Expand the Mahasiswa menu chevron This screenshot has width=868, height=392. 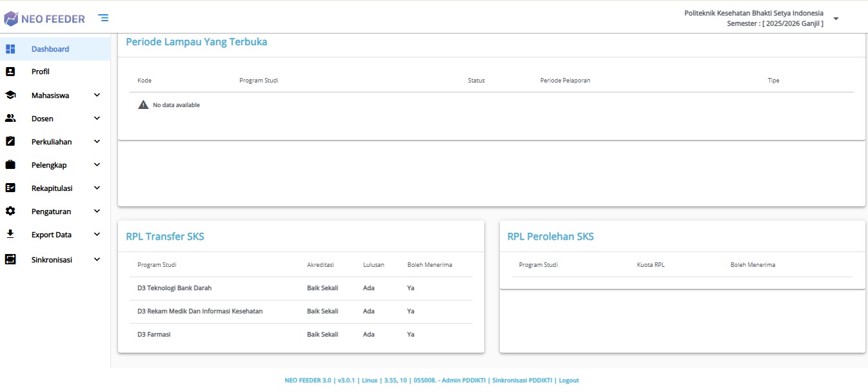tap(97, 95)
